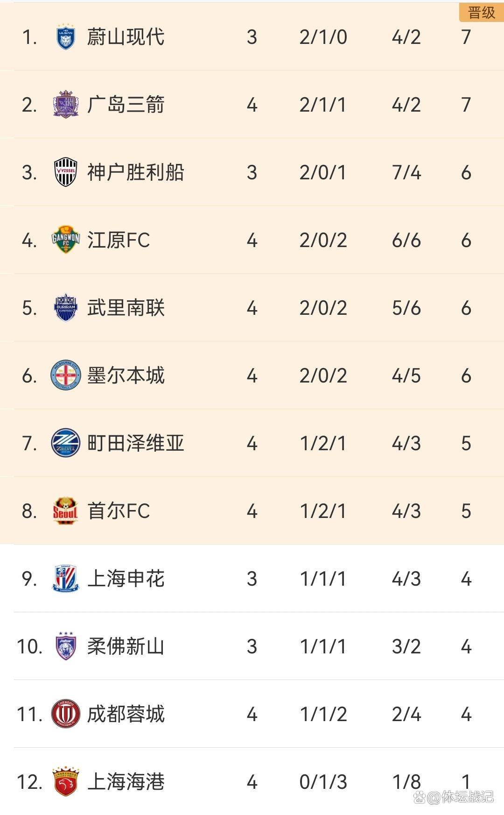Screen dimensions: 504x815
Task: Select the Machida Zelvia logo
Action: click(65, 443)
